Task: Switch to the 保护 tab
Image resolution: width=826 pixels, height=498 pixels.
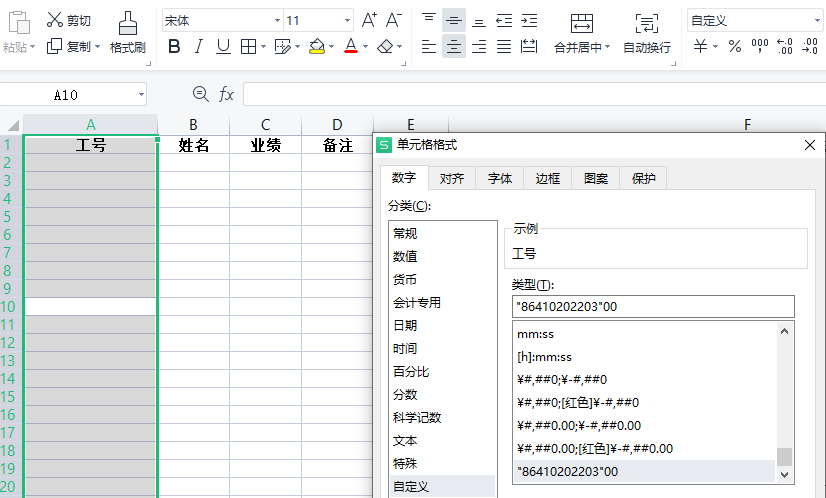Action: tap(644, 179)
